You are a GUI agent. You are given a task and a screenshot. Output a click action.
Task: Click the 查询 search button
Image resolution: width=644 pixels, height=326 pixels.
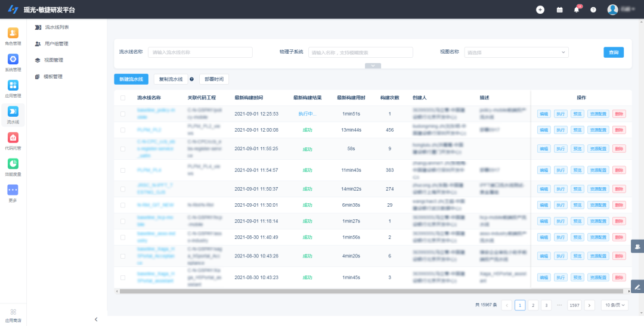pos(614,52)
